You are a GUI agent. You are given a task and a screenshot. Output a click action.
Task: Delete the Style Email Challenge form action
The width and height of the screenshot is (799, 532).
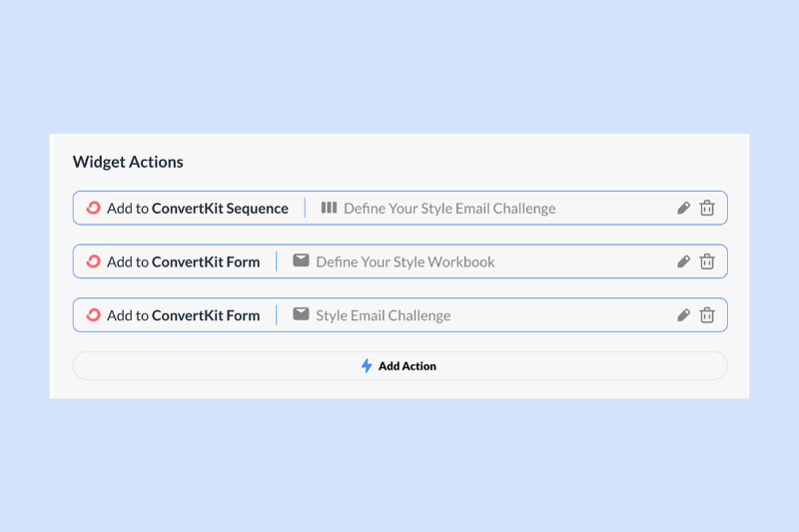click(707, 314)
